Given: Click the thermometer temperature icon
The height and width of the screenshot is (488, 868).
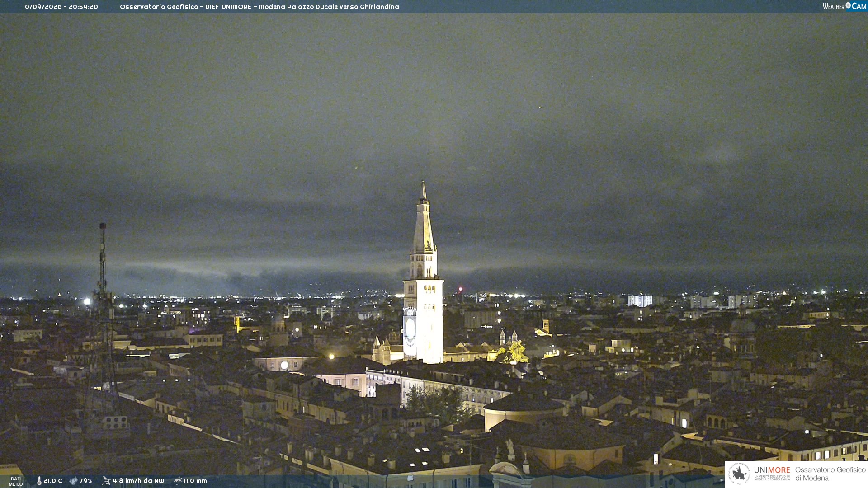Looking at the screenshot, I should (x=39, y=481).
